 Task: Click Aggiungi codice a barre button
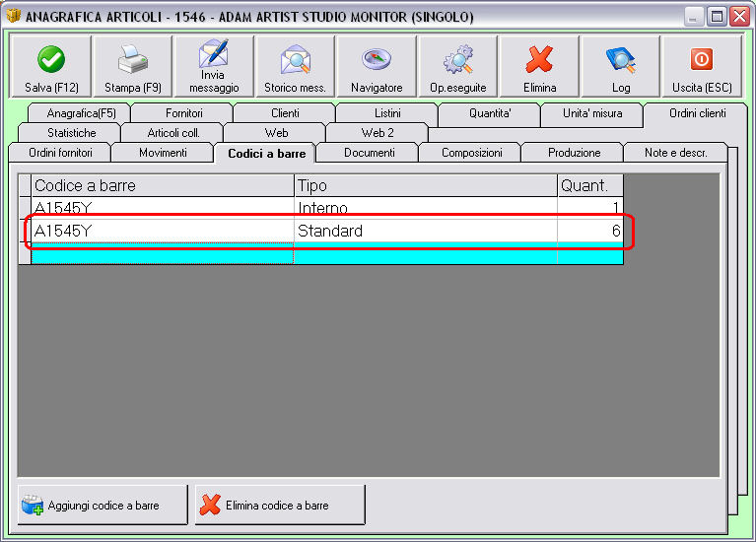coord(103,505)
